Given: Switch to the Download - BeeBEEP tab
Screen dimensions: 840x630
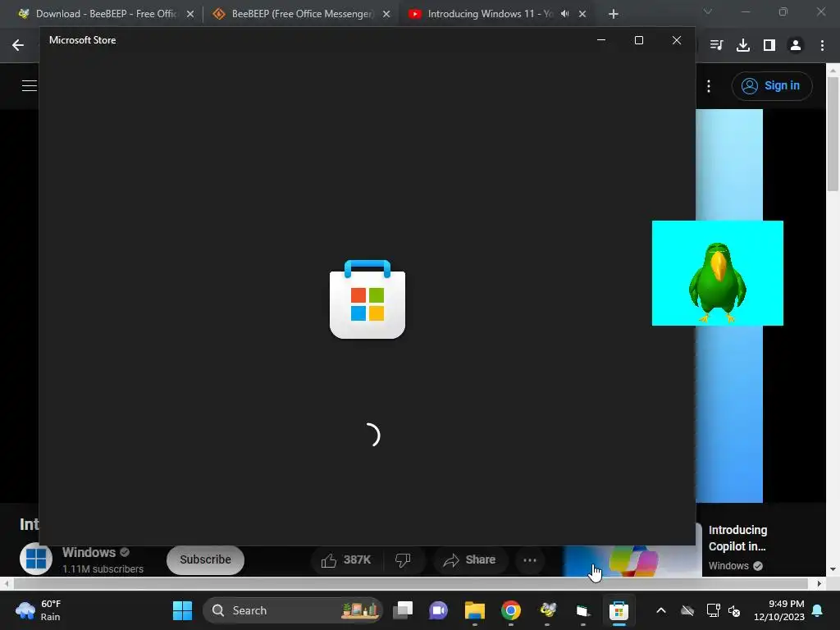Looking at the screenshot, I should pos(106,14).
